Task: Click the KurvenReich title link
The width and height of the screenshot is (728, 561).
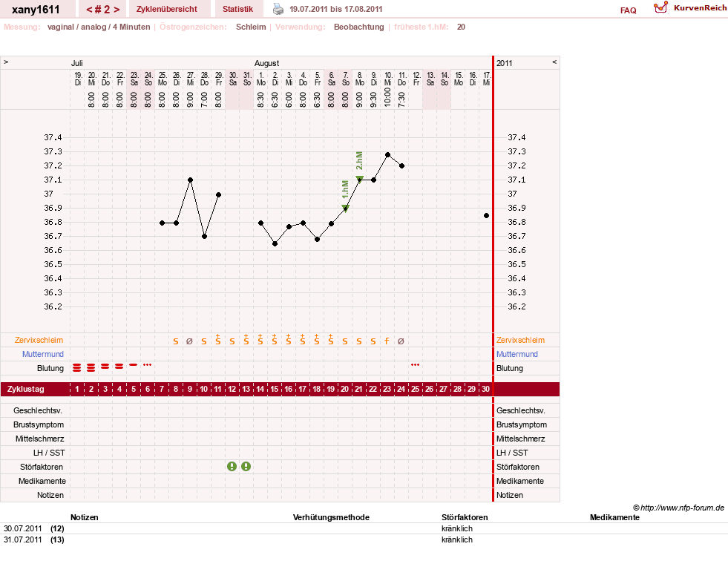Action: pos(700,8)
